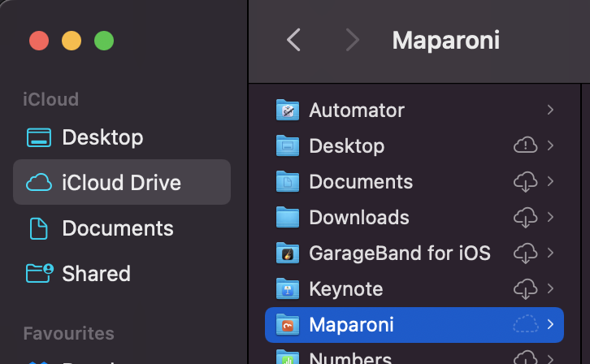Download Documents folder via cloud icon
Screen dimensions: 590x364
click(x=525, y=182)
